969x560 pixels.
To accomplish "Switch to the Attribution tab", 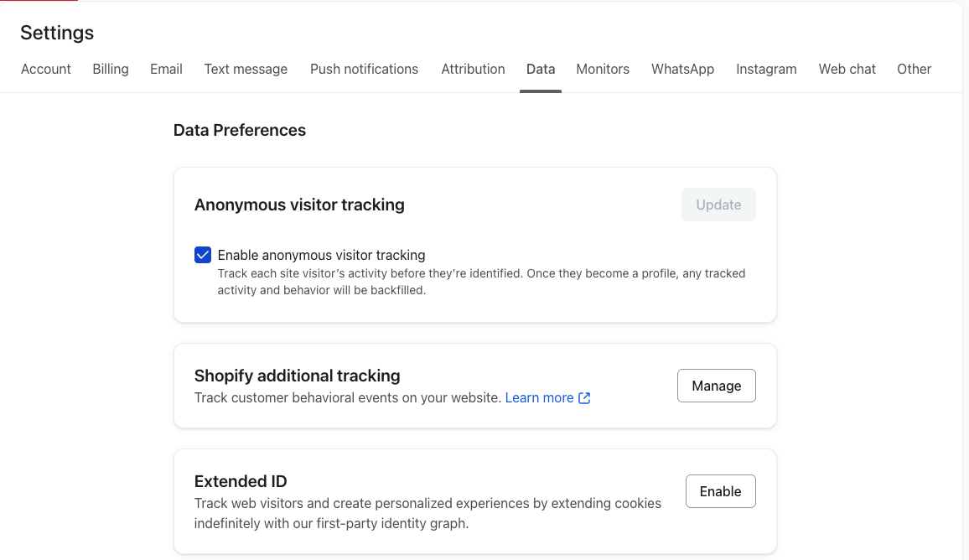I will [x=473, y=70].
